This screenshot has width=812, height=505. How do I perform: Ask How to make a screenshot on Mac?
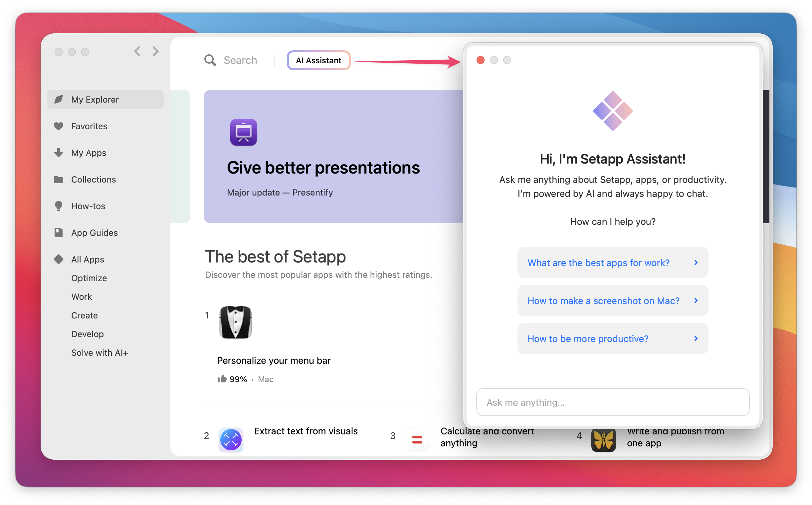coord(613,301)
